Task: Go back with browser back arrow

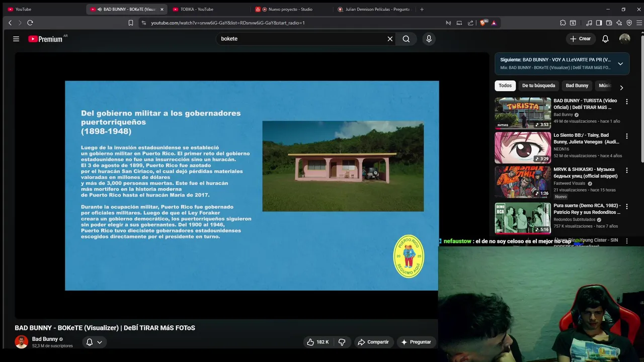Action: (x=10, y=23)
